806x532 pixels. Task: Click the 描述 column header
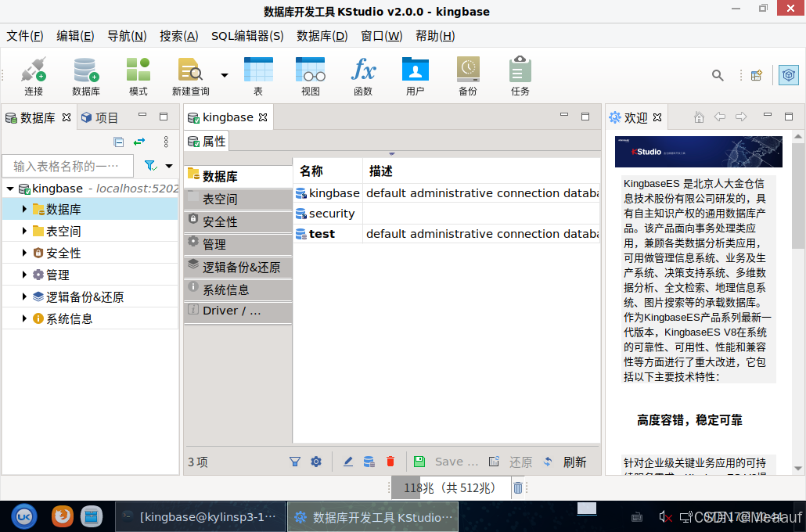(481, 171)
